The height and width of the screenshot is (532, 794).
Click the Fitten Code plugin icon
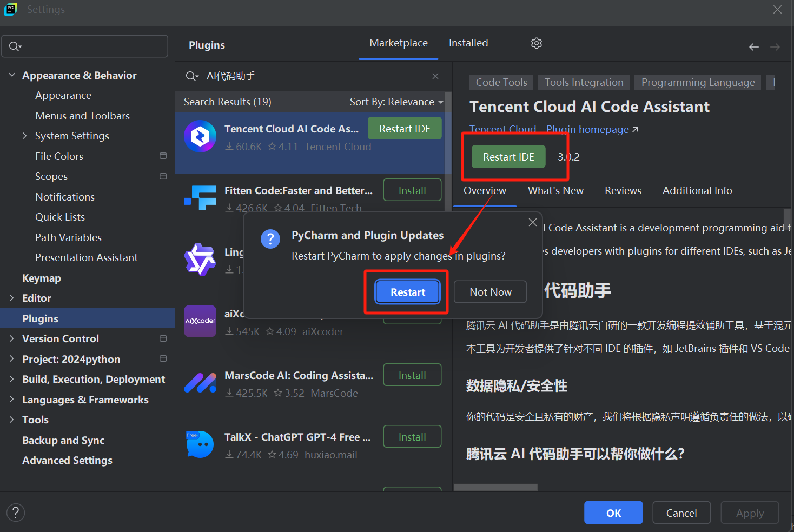[200, 198]
